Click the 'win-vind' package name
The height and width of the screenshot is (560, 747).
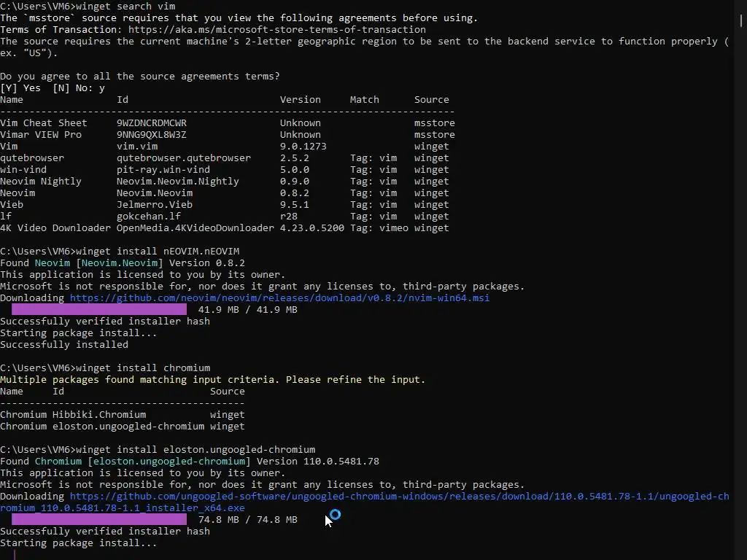coord(23,169)
